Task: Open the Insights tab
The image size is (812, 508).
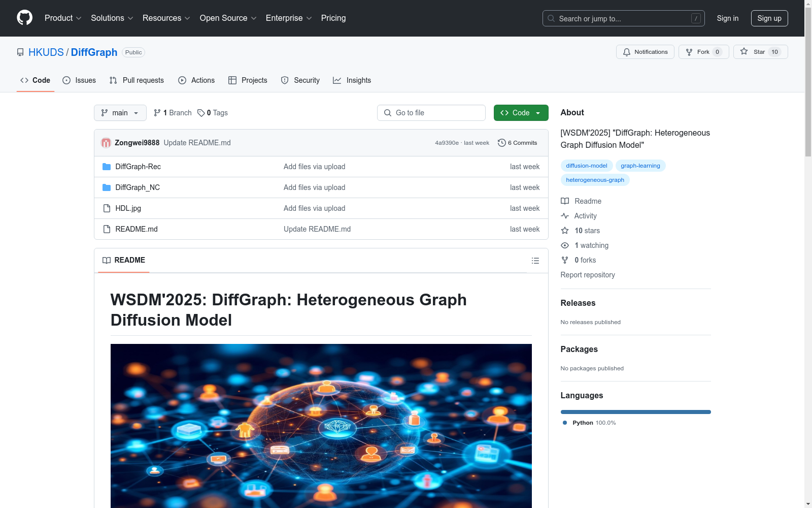Action: pyautogui.click(x=352, y=80)
